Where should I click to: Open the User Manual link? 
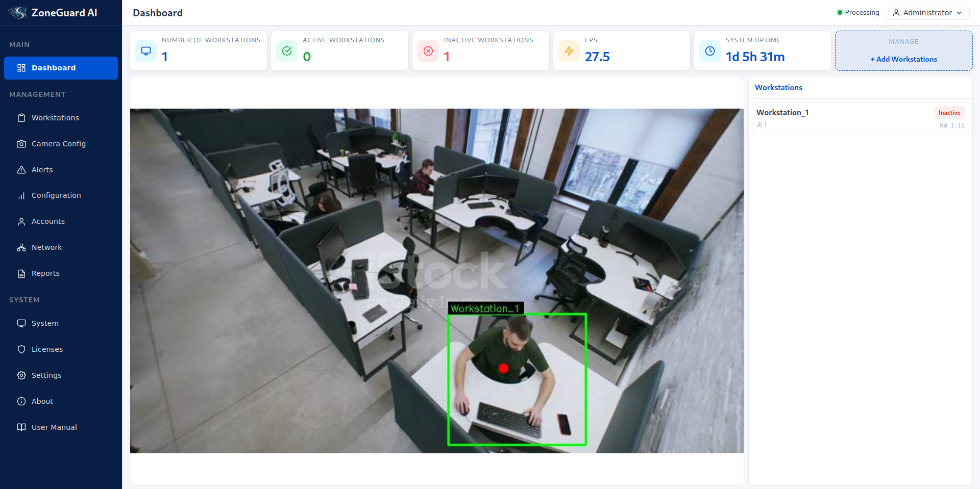[x=61, y=427]
